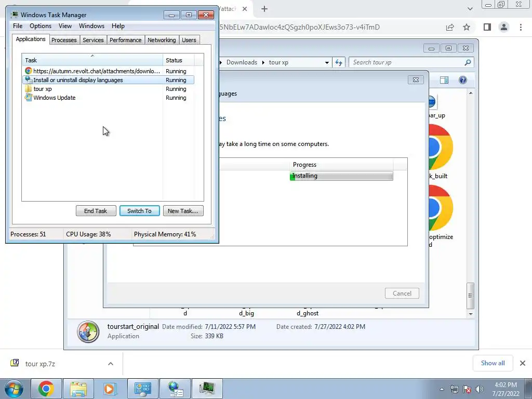The width and height of the screenshot is (532, 399).
Task: Click the Chrome share page icon
Action: (x=450, y=27)
